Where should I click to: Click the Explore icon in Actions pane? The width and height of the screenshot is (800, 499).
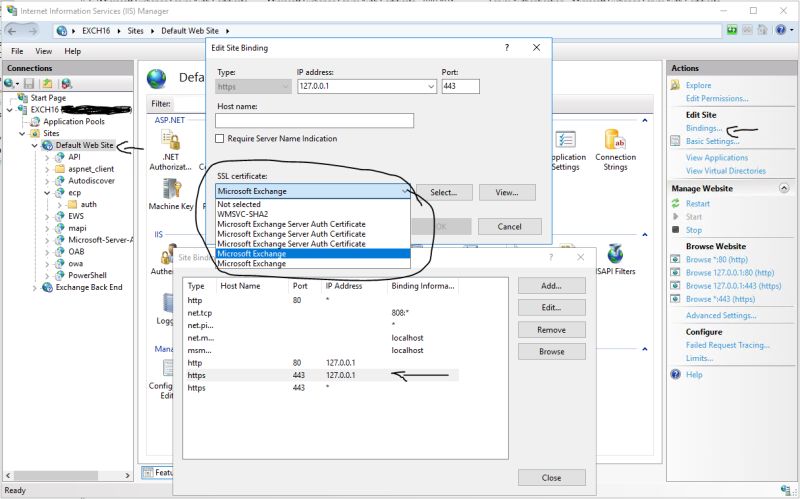coord(676,85)
